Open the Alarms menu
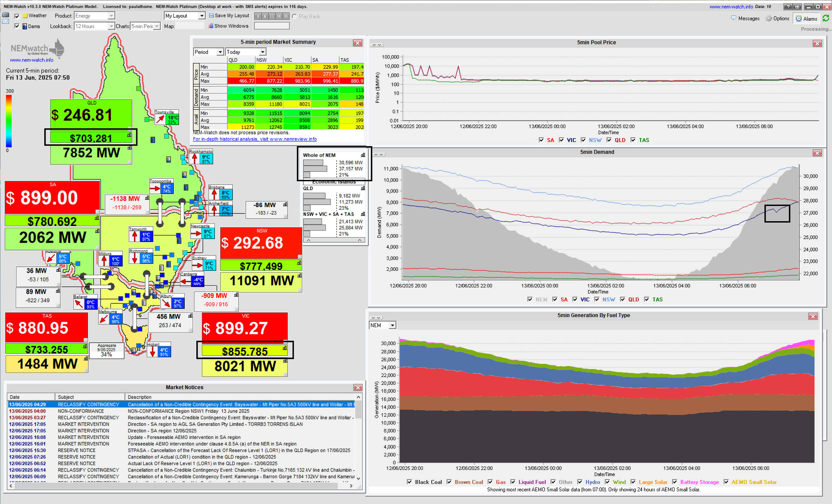The height and width of the screenshot is (504, 832). tap(806, 19)
